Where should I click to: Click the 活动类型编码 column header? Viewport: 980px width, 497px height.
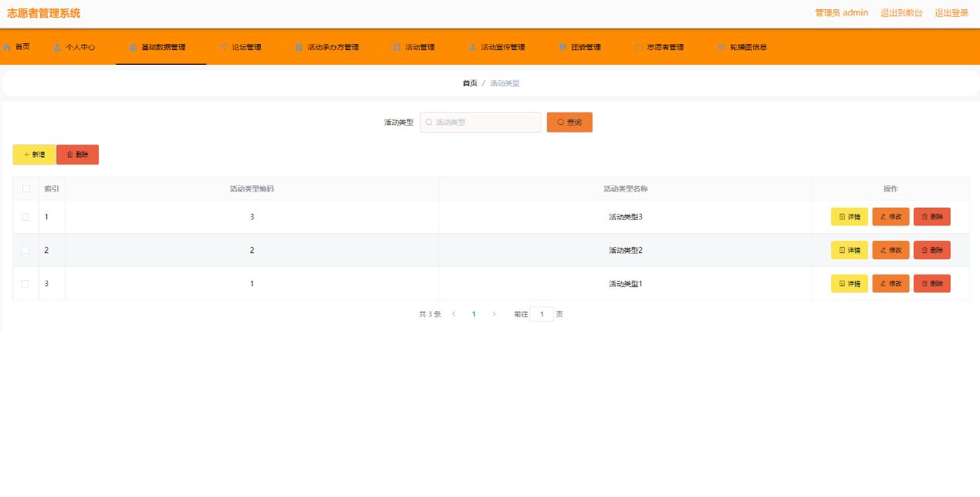pyautogui.click(x=252, y=188)
